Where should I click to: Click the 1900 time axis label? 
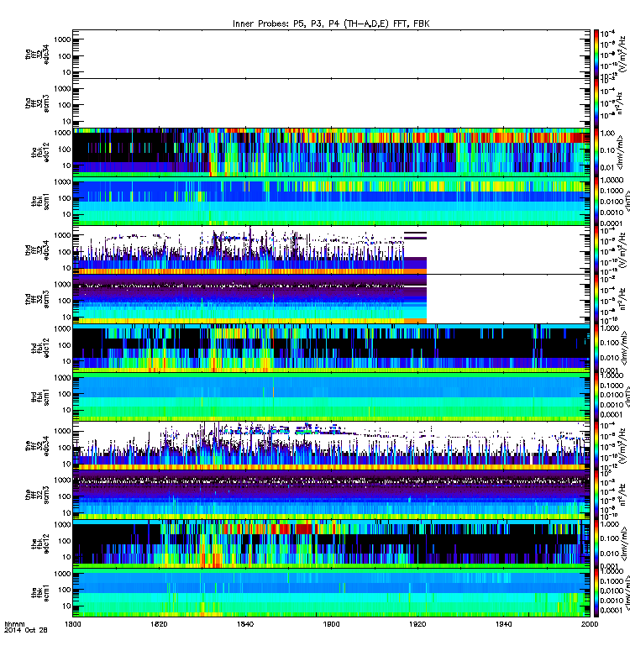coord(331,624)
